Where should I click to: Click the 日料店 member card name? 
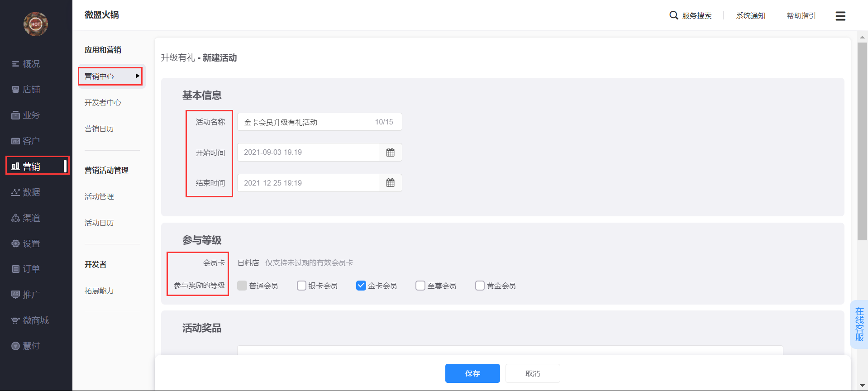tap(248, 263)
